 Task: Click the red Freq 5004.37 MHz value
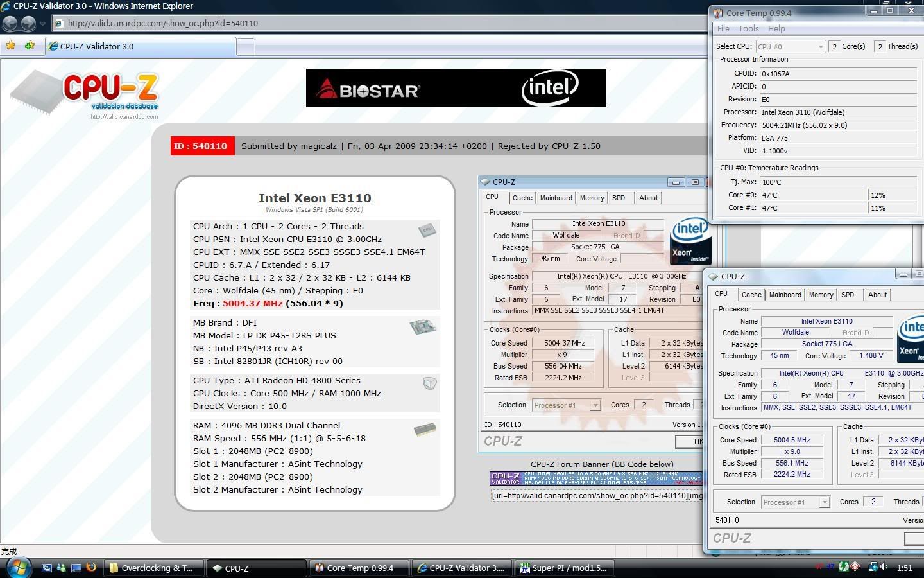253,303
